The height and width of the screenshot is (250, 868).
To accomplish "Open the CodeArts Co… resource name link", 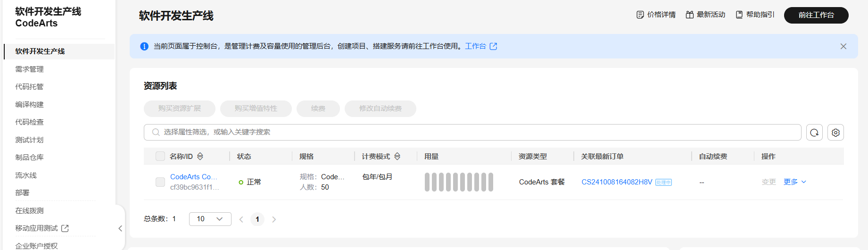I will click(194, 177).
